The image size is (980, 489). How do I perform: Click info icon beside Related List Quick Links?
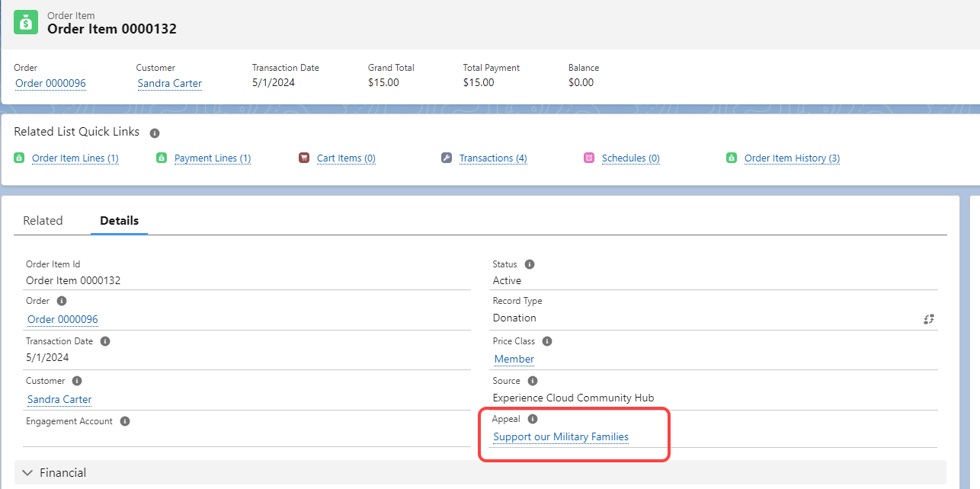coord(155,133)
